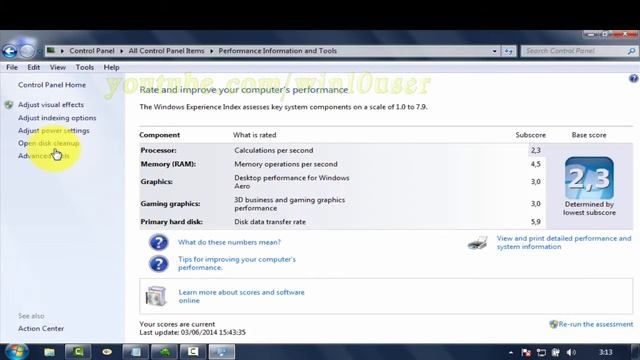640x360 pixels.
Task: Click question icon beside What do these numbers mean
Action: 158,242
